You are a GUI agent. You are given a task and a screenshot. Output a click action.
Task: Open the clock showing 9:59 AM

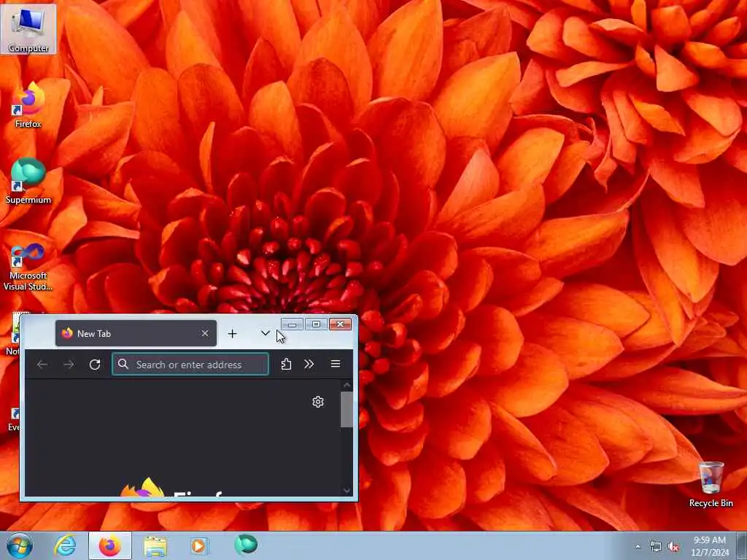[710, 546]
